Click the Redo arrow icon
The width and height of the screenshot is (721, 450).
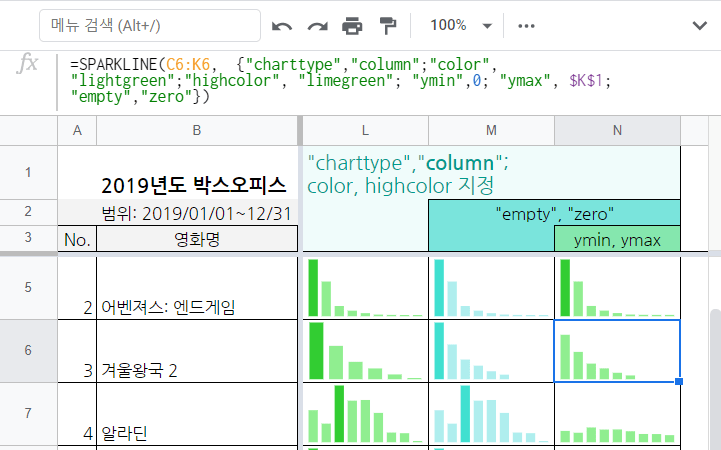tap(317, 25)
